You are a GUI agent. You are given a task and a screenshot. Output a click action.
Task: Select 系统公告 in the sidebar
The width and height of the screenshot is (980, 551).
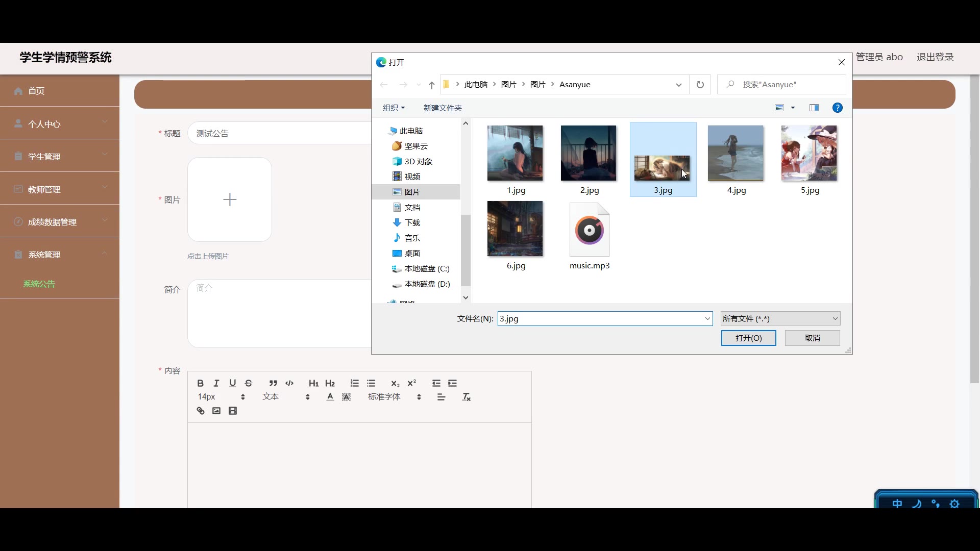pyautogui.click(x=39, y=284)
